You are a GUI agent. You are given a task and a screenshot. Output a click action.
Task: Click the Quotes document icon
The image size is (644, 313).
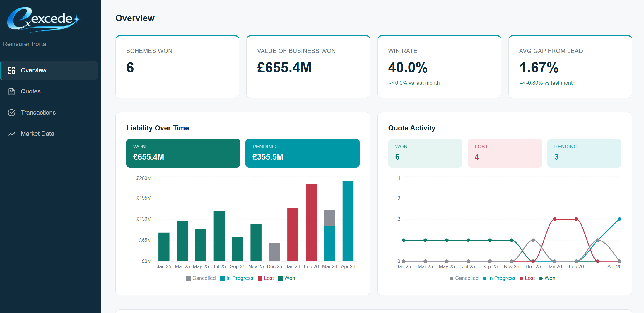pyautogui.click(x=11, y=91)
